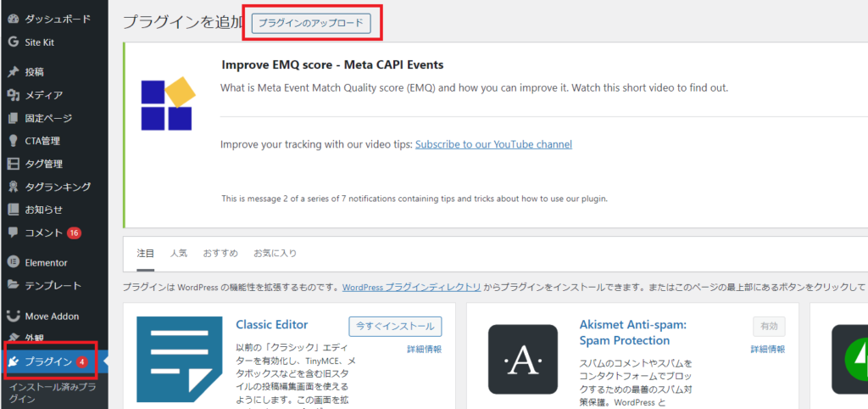
Task: Open テンプレート menu item
Action: [x=53, y=286]
